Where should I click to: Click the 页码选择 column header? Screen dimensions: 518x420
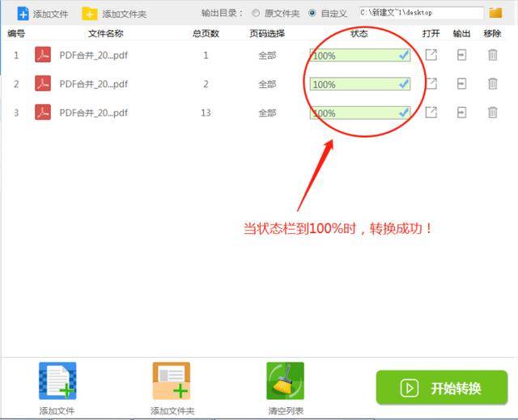[267, 33]
